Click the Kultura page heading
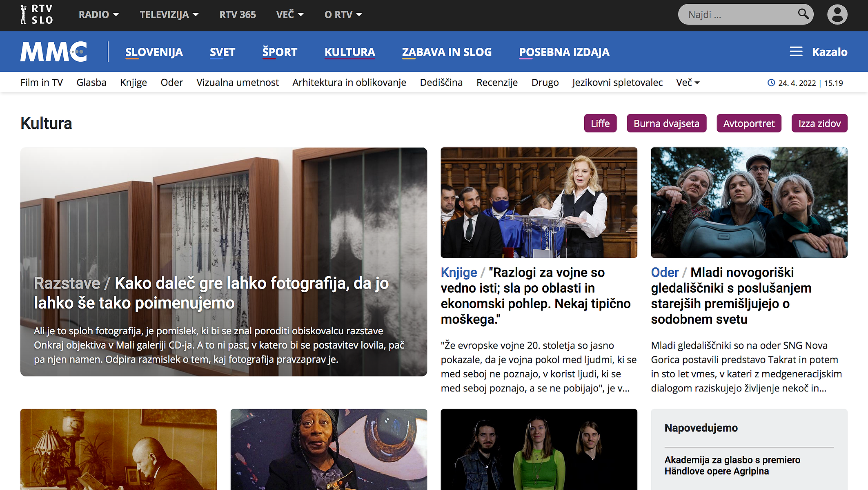Viewport: 868px width, 490px height. [46, 123]
